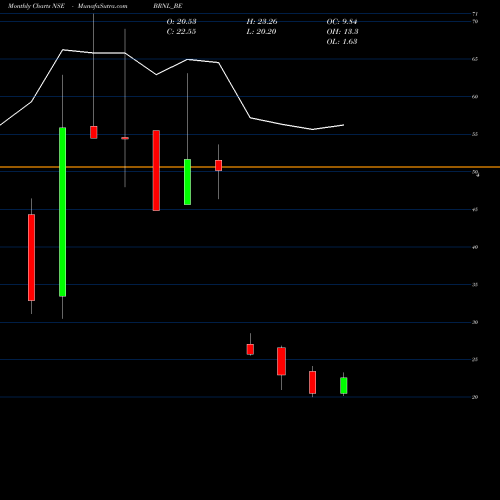Click the small red candle near 55 with long upper wick
The image size is (500, 500).
coord(94,132)
